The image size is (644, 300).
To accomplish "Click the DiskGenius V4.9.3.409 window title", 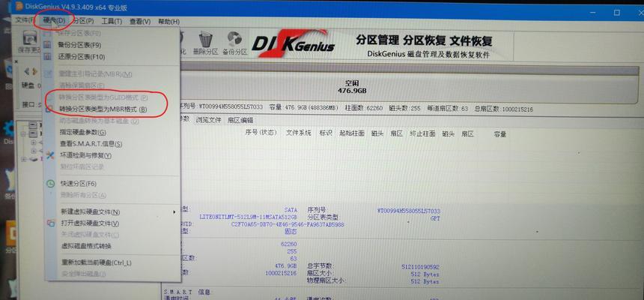I will click(77, 7).
